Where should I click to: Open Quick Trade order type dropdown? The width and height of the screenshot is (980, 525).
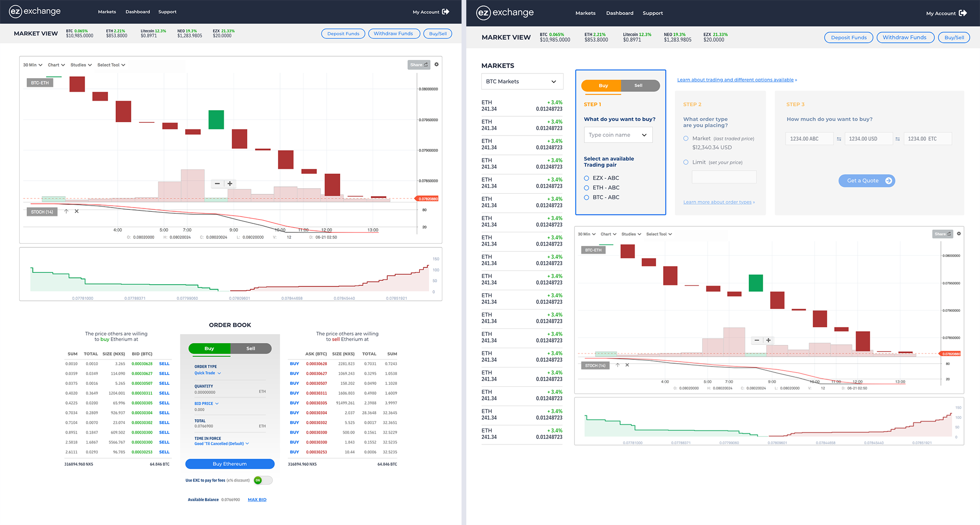(208, 373)
